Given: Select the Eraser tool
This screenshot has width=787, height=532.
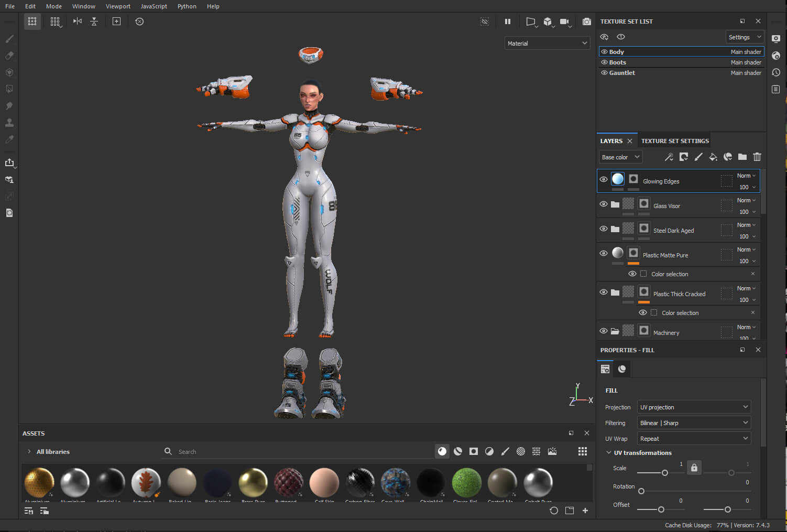Looking at the screenshot, I should click(9, 56).
